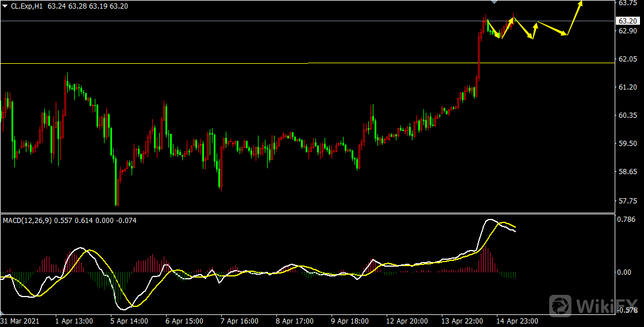The width and height of the screenshot is (644, 327).
Task: Click the 0.00 MACD zero level label
Action: [x=624, y=272]
